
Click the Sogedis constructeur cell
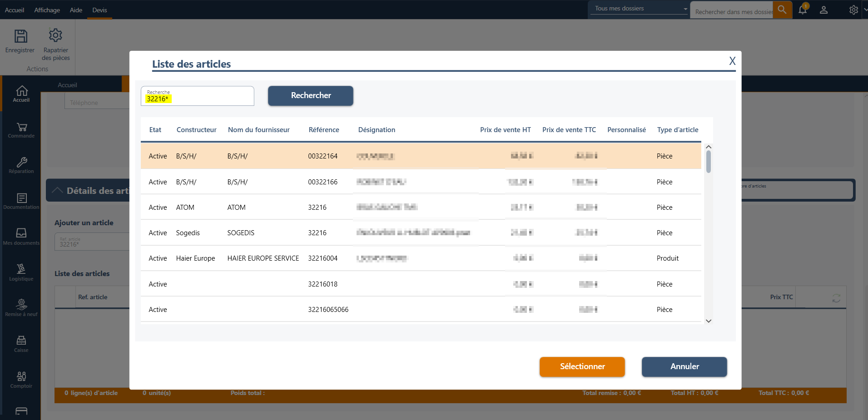(x=188, y=232)
